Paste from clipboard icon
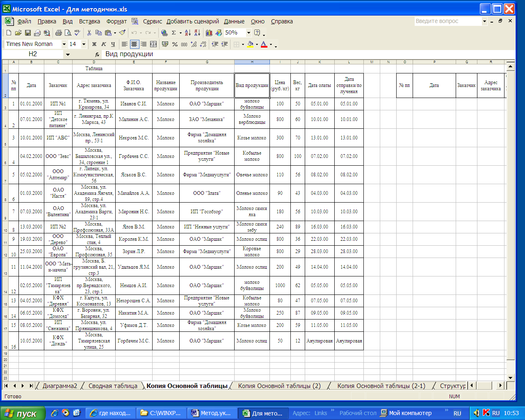525x420 pixels. 108,33
